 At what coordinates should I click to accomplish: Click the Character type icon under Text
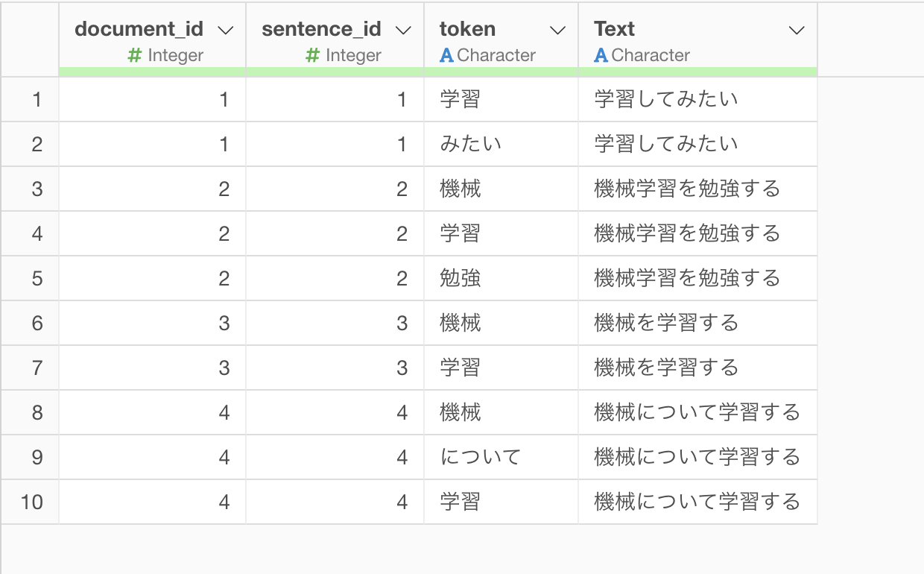pos(601,55)
